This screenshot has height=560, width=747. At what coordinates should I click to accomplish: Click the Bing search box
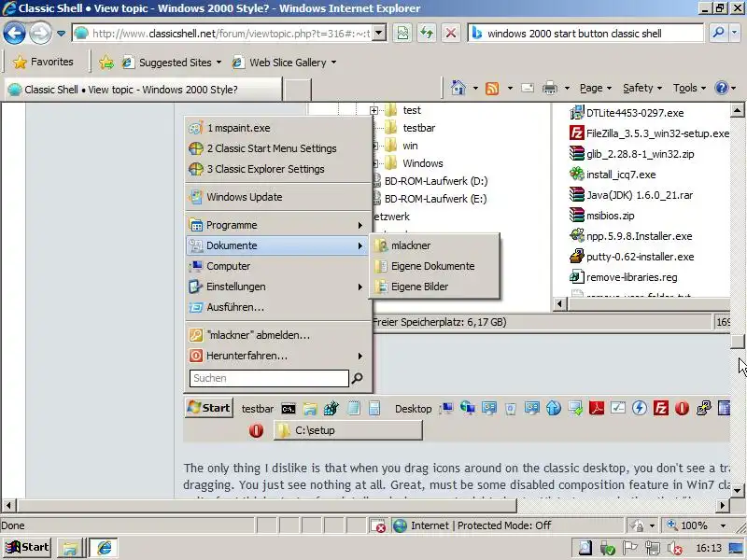click(585, 34)
